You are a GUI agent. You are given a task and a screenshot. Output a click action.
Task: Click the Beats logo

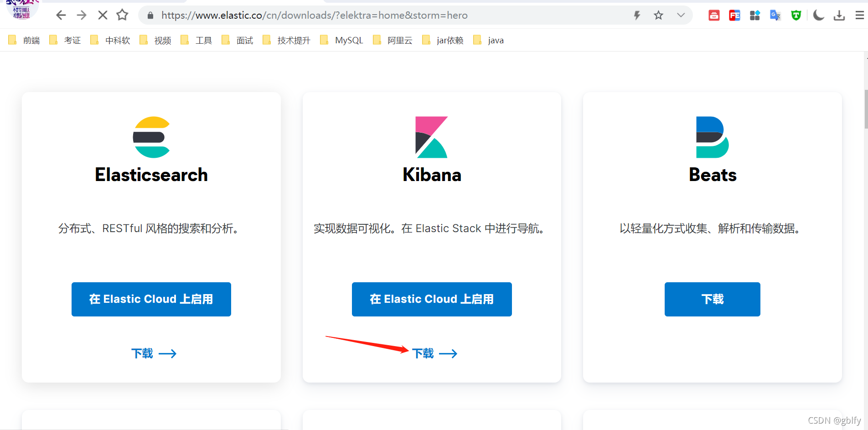click(x=713, y=137)
